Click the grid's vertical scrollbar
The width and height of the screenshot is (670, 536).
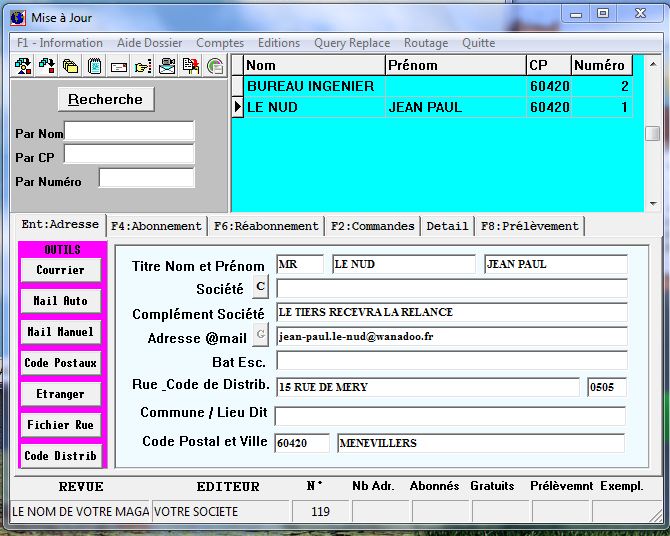coord(652,134)
